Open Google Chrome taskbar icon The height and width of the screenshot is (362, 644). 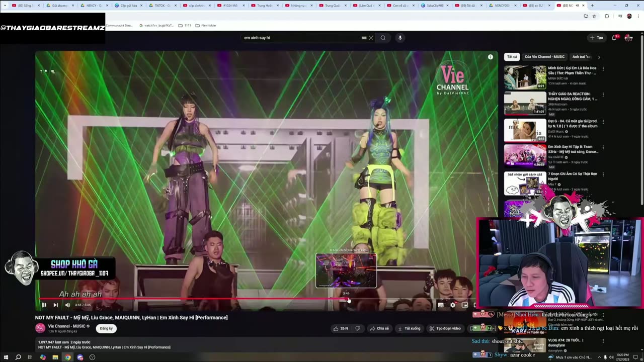(x=67, y=357)
